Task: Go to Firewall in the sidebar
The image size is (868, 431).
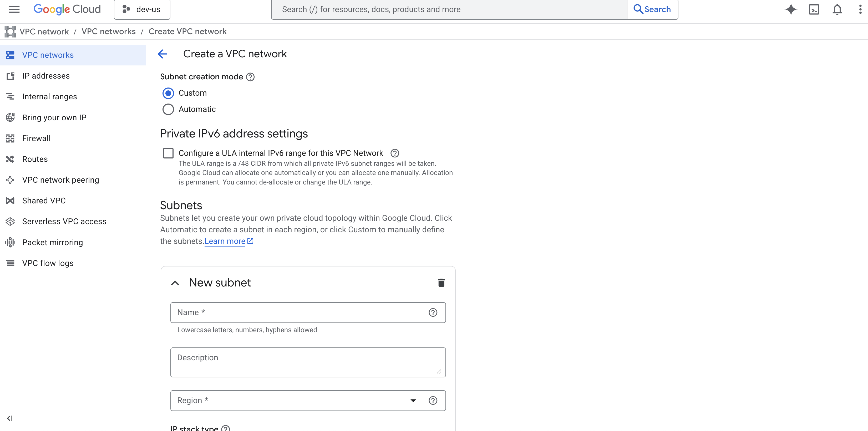Action: tap(36, 138)
